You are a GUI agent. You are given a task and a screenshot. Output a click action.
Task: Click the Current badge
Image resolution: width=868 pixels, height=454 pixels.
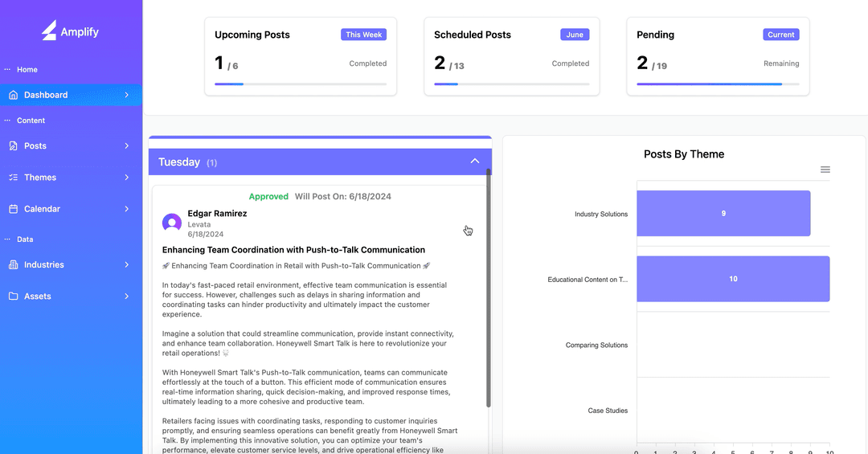(x=780, y=35)
